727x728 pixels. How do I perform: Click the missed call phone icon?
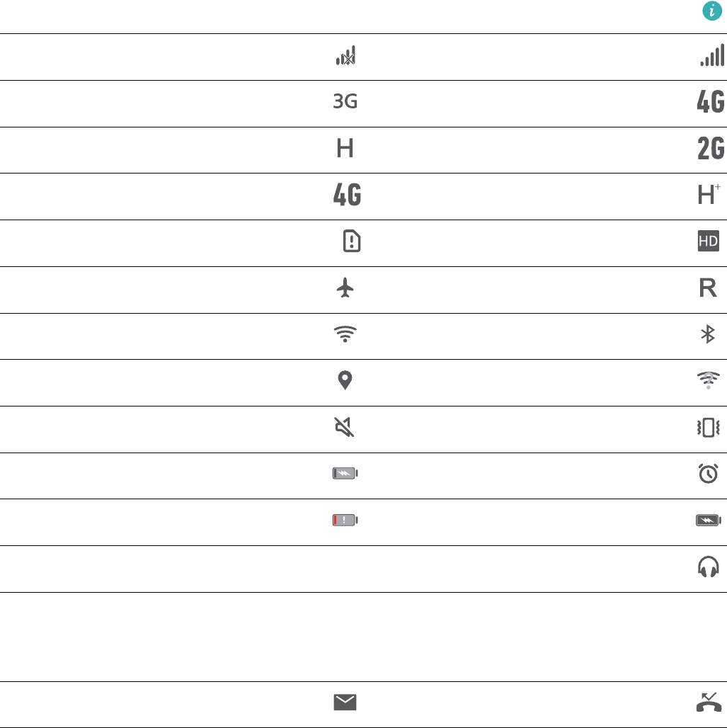click(x=711, y=701)
